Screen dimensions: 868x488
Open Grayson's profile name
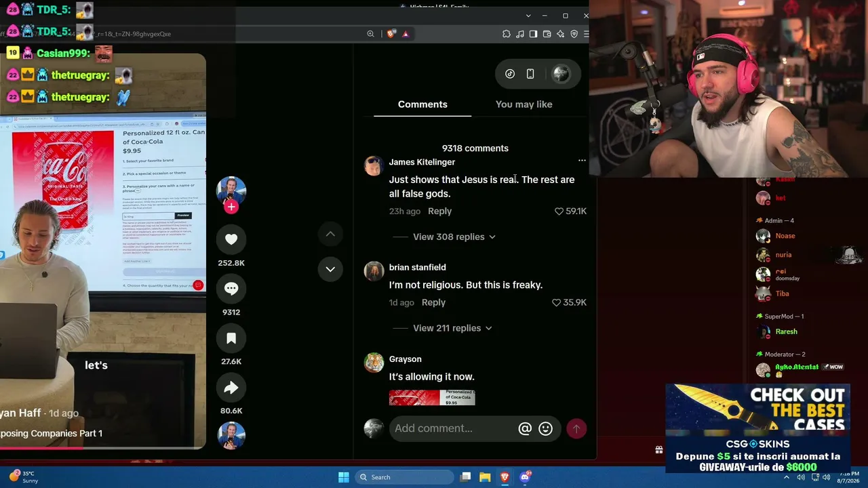point(406,359)
